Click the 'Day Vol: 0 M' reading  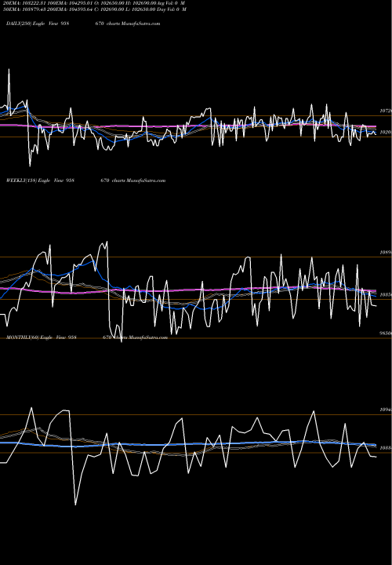point(171,9)
